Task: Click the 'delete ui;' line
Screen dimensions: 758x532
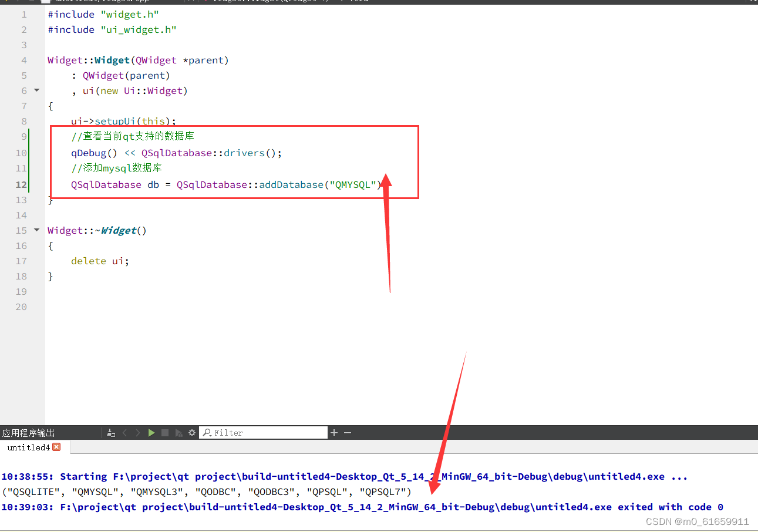Action: click(x=100, y=261)
